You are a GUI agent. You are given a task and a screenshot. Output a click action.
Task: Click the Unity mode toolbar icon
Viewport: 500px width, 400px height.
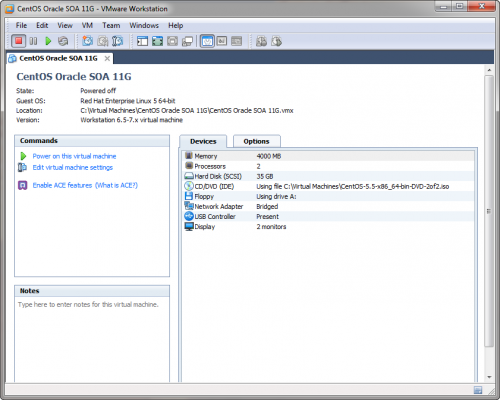coord(187,41)
